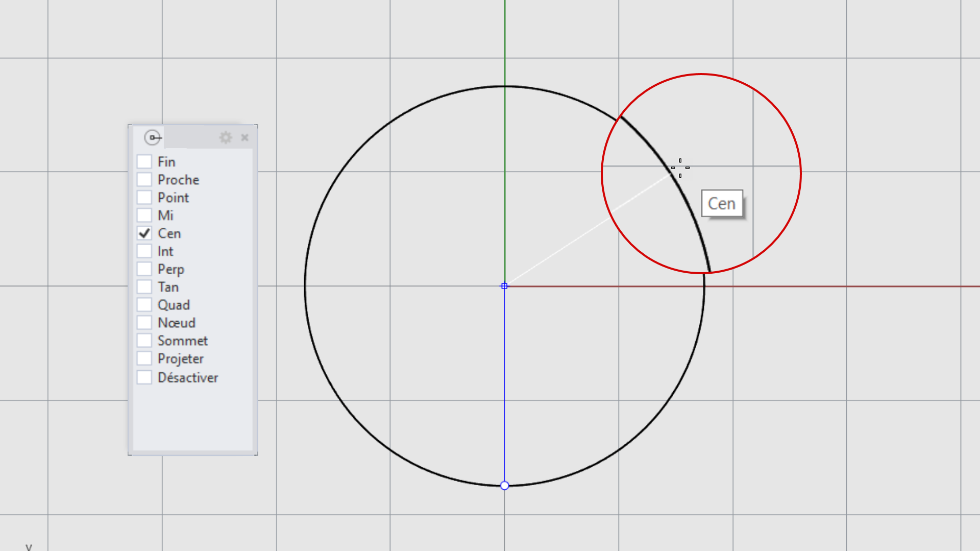This screenshot has height=551, width=980.
Task: Toggle the Sommet vertex snap
Action: click(144, 341)
